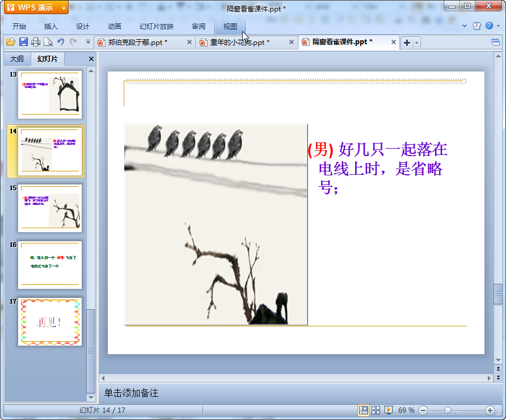Click the empty title placeholder on slide
Image resolution: width=506 pixels, height=420 pixels.
(296, 81)
